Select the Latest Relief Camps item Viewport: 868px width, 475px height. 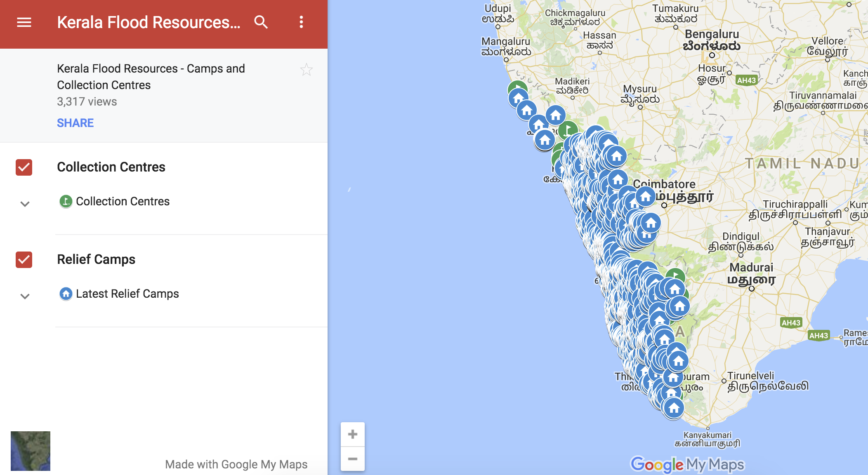coord(127,294)
